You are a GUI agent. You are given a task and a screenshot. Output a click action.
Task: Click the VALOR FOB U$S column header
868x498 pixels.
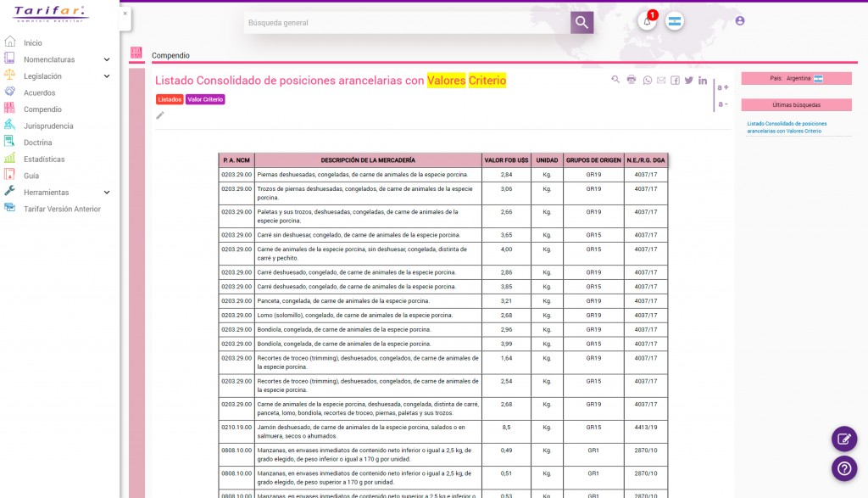506,160
